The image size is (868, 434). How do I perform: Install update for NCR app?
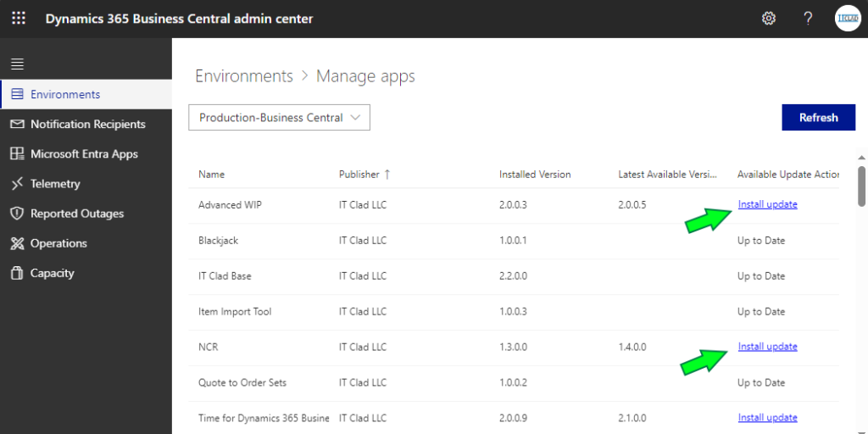point(767,347)
